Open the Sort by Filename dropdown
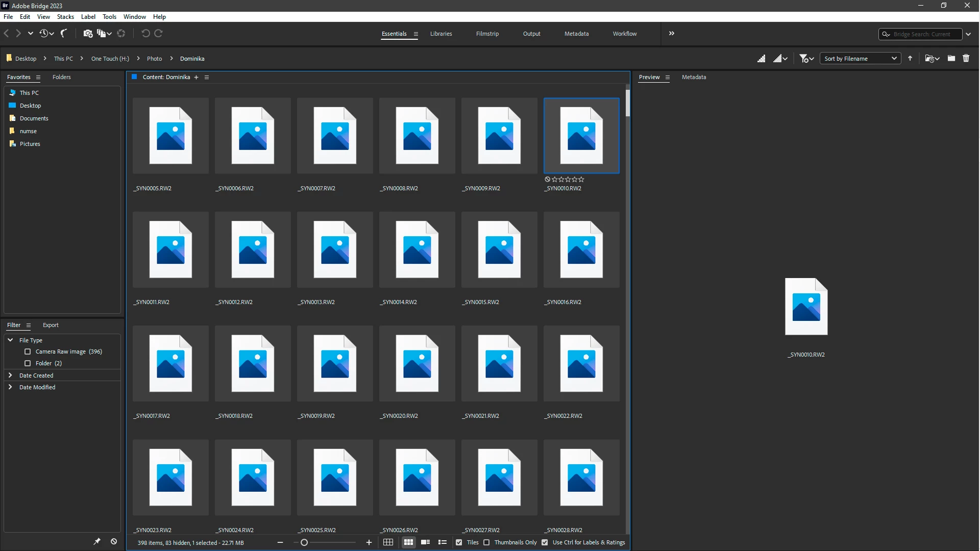Viewport: 980px width, 551px height. pyautogui.click(x=860, y=59)
